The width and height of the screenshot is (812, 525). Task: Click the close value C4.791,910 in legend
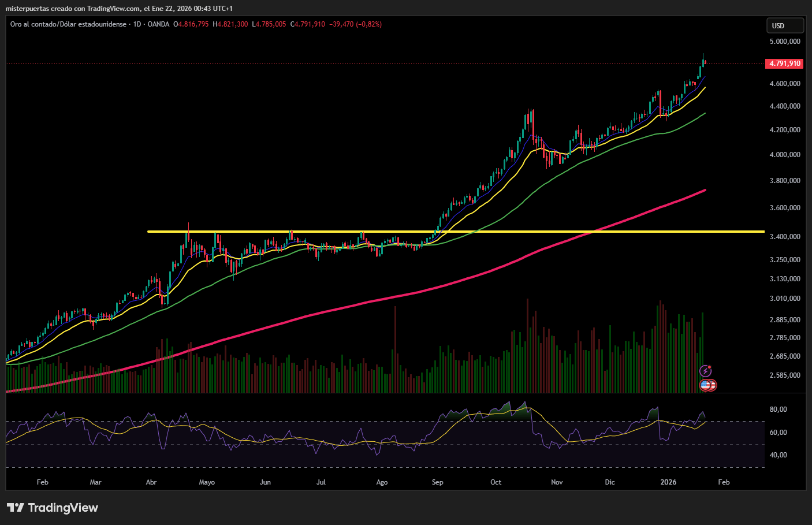point(308,24)
